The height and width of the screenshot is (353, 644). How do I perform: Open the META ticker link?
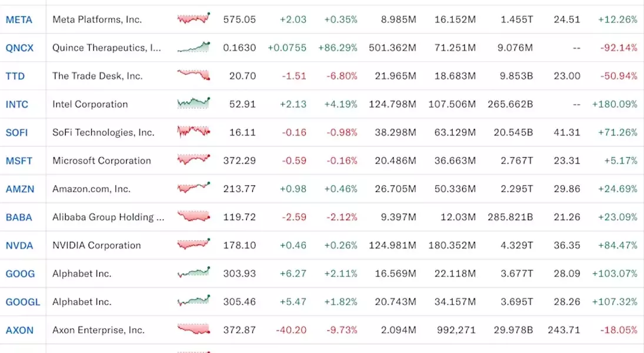coord(19,19)
